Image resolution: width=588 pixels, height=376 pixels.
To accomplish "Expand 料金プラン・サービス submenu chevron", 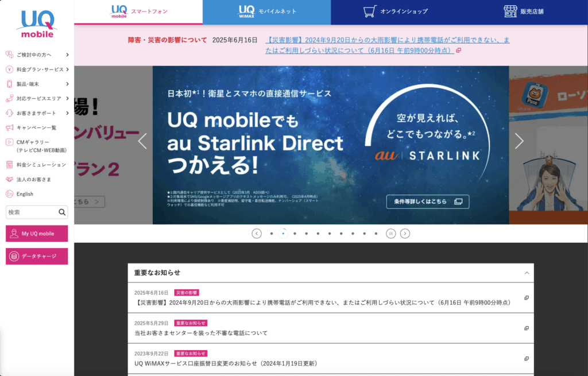I will pyautogui.click(x=68, y=69).
